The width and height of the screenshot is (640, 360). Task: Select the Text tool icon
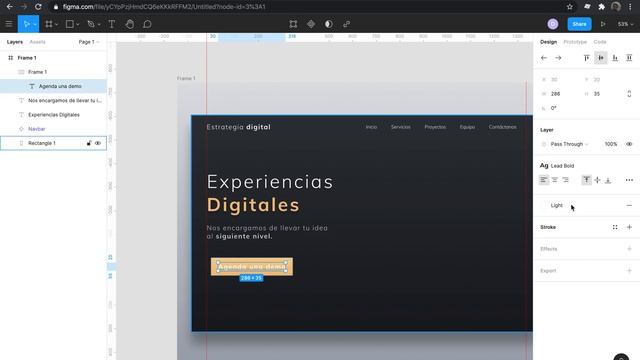coord(111,24)
